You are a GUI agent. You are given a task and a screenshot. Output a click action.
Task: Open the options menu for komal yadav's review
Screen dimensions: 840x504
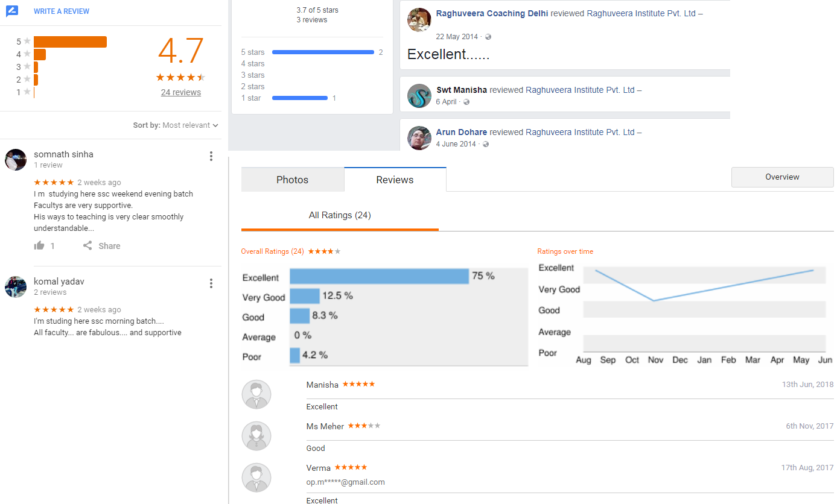pyautogui.click(x=211, y=283)
